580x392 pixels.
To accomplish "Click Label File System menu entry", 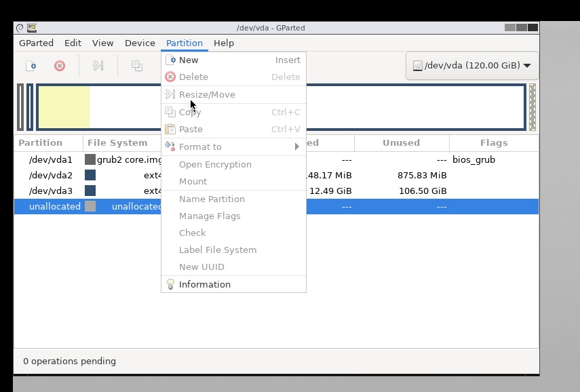I will pos(233,250).
